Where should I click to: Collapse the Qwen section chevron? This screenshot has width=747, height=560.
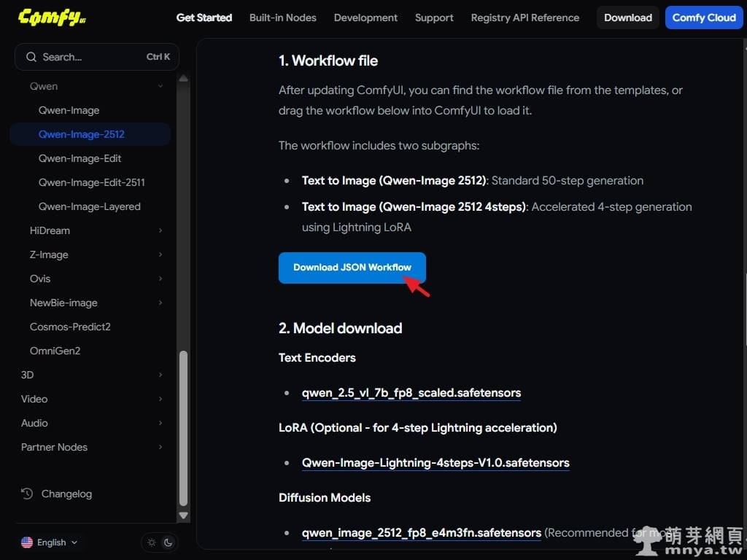point(160,86)
